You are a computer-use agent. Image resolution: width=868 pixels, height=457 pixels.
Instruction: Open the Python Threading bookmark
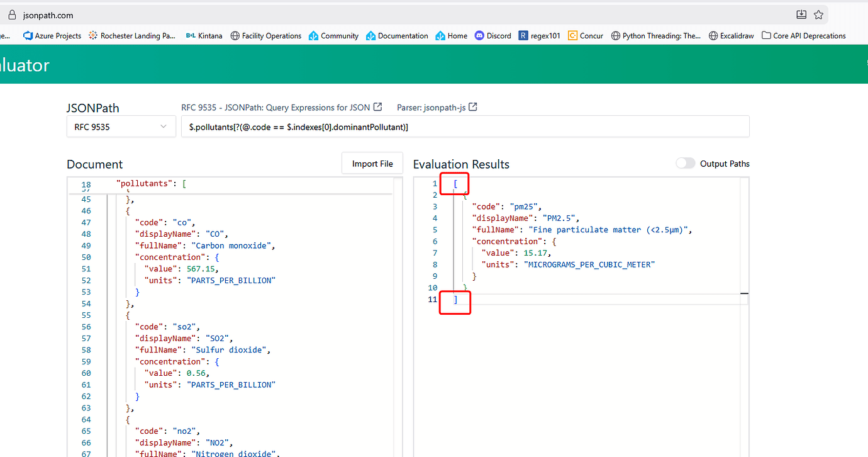point(656,36)
